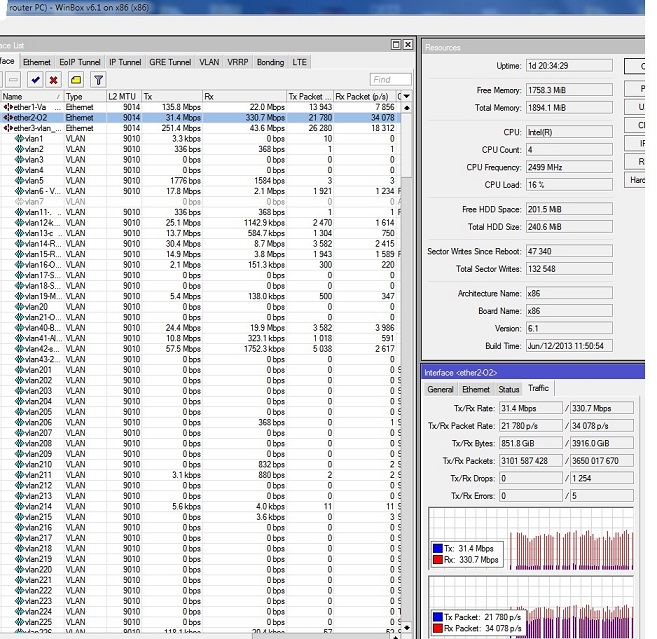
Task: Click the vlan214 interface icon
Action: pos(19,506)
